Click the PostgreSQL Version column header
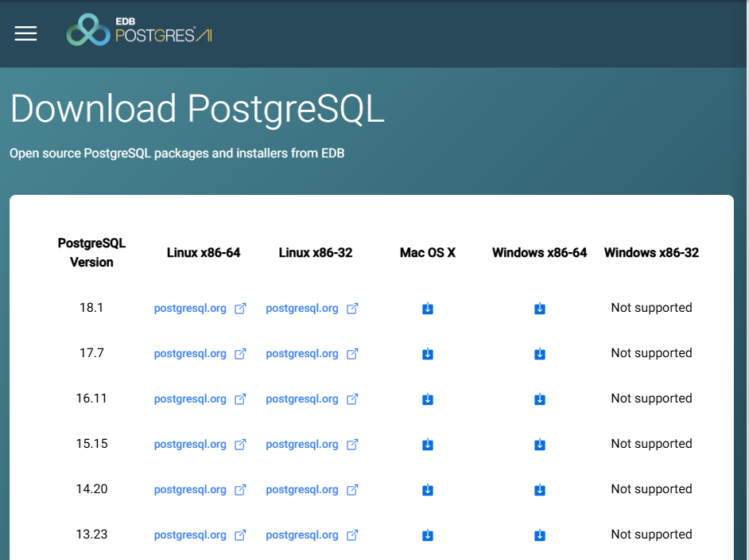 [91, 252]
